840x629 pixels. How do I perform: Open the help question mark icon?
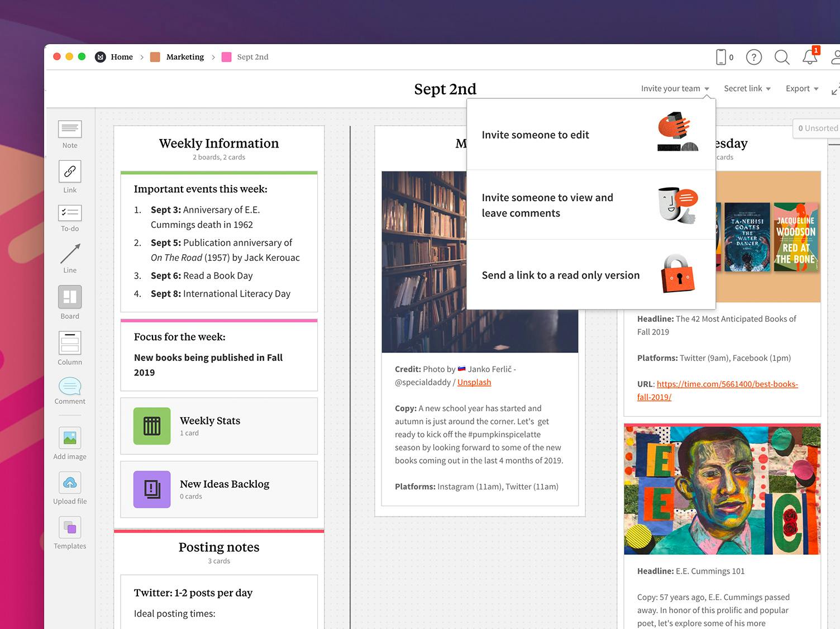[x=754, y=57]
